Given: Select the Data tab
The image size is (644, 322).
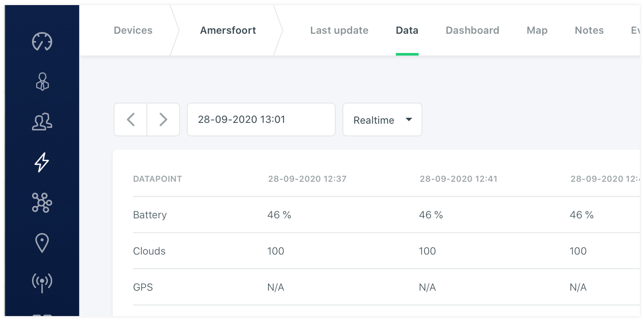Looking at the screenshot, I should [407, 31].
